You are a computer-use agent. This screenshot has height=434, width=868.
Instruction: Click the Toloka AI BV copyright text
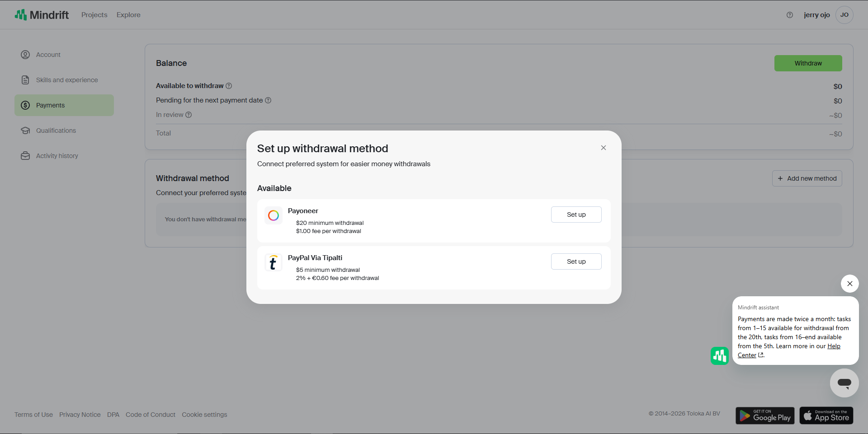point(684,414)
